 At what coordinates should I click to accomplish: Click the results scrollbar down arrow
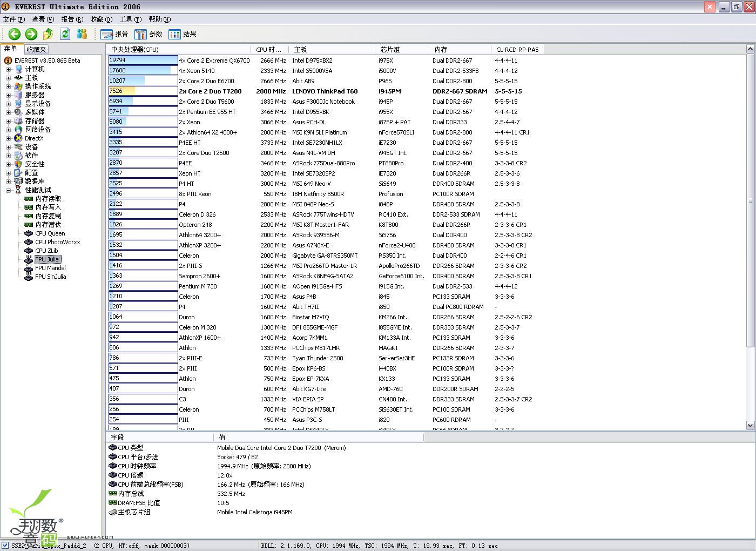[x=750, y=426]
